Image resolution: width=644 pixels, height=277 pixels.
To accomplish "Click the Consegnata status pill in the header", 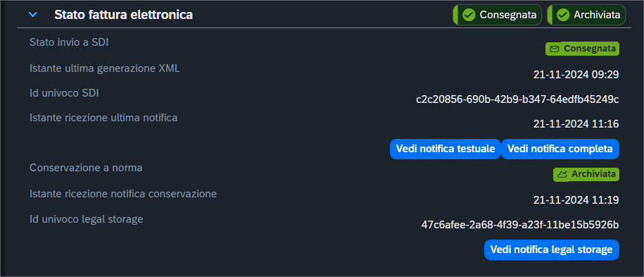I will [498, 16].
